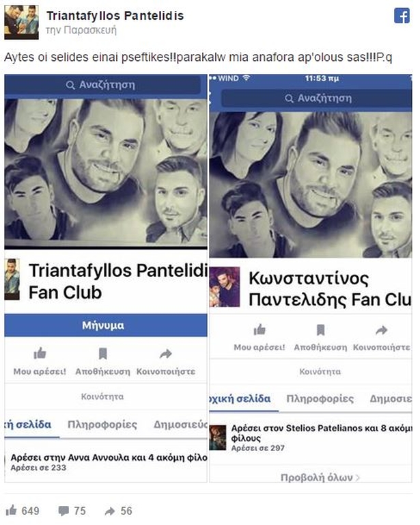The height and width of the screenshot is (525, 420).
Task: Tap the left page's Κοινοποιήστε share arrow icon
Action: 165,353
